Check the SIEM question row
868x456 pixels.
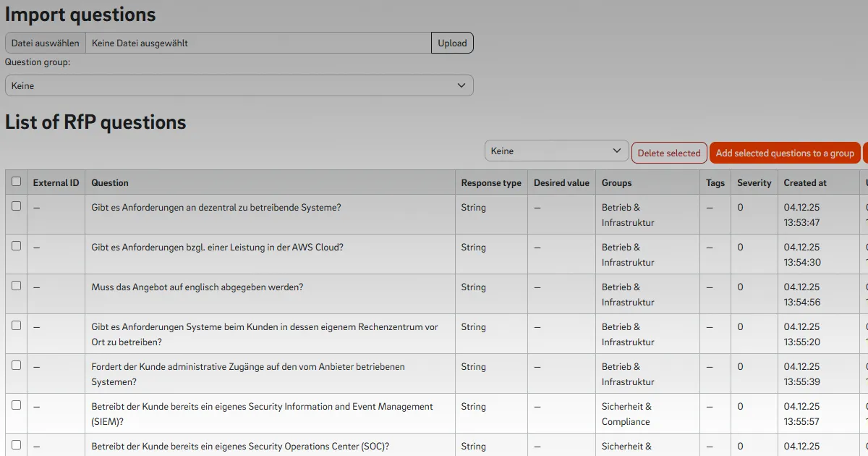point(17,405)
